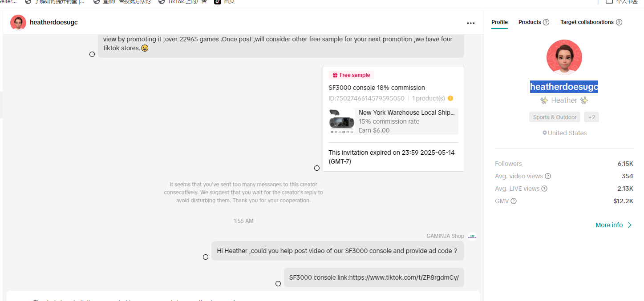Click the SF3000 console product thumbnail

[342, 121]
